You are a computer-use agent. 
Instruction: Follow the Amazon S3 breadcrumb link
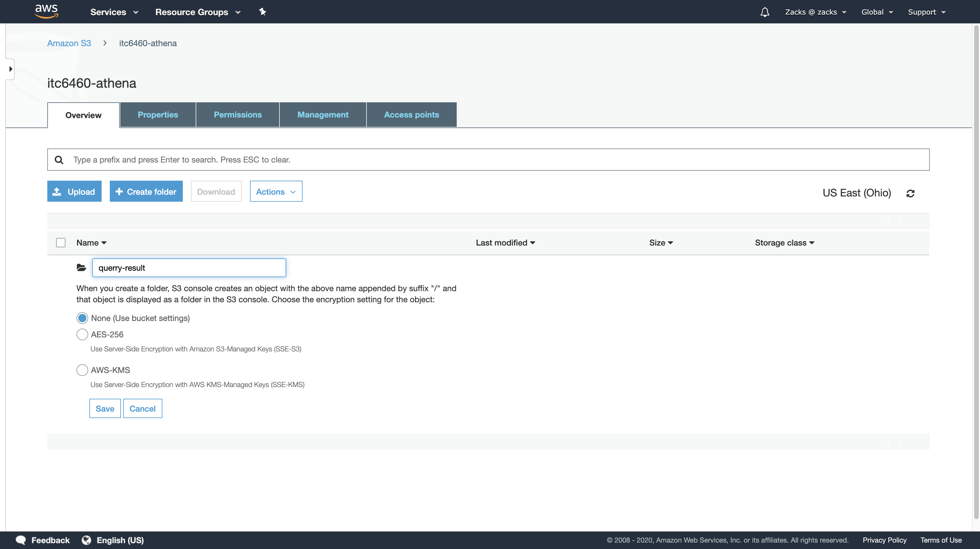pyautogui.click(x=69, y=43)
